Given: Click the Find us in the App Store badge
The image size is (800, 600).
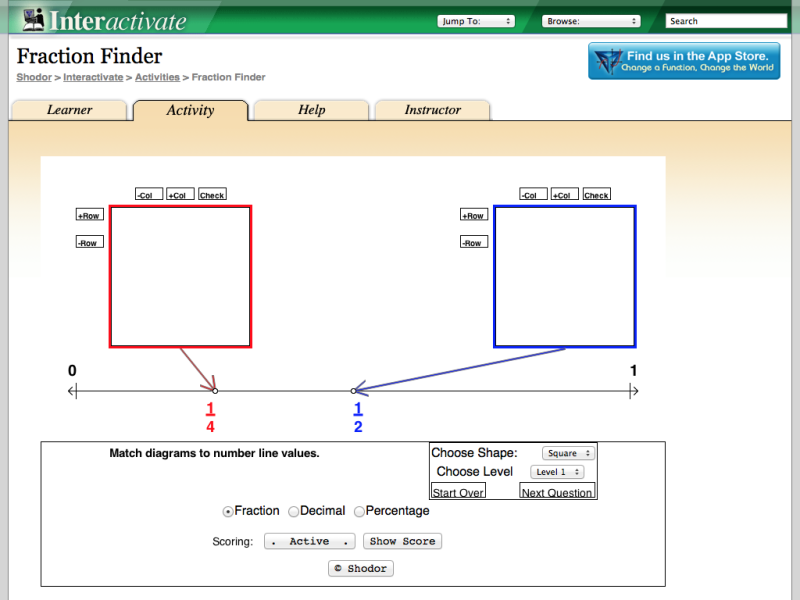Looking at the screenshot, I should (x=684, y=61).
